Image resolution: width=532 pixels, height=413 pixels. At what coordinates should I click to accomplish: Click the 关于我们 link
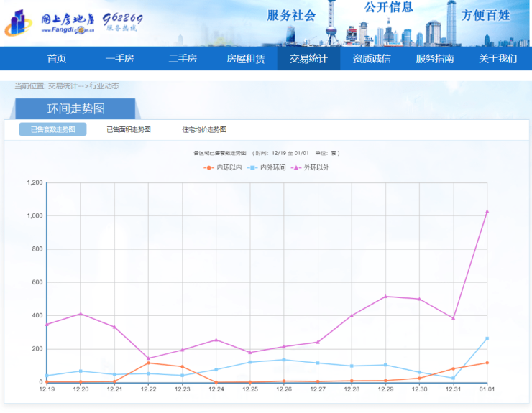(x=497, y=59)
